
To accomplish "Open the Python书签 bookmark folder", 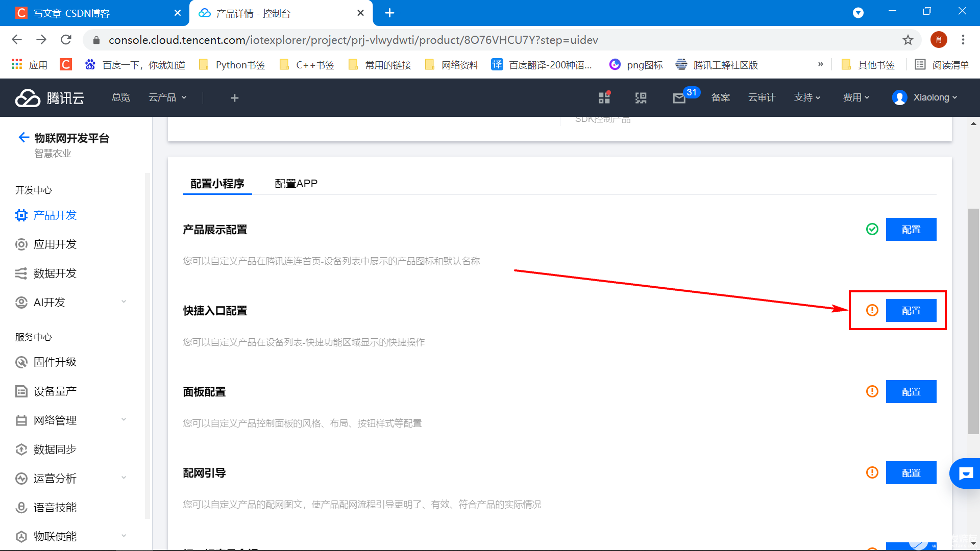I will click(232, 65).
